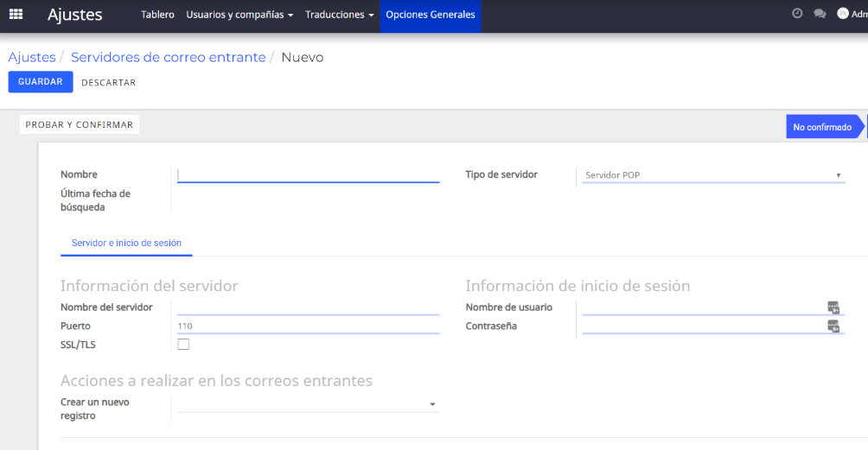Open Usuarios y compañías menu
The image size is (868, 450).
(239, 15)
